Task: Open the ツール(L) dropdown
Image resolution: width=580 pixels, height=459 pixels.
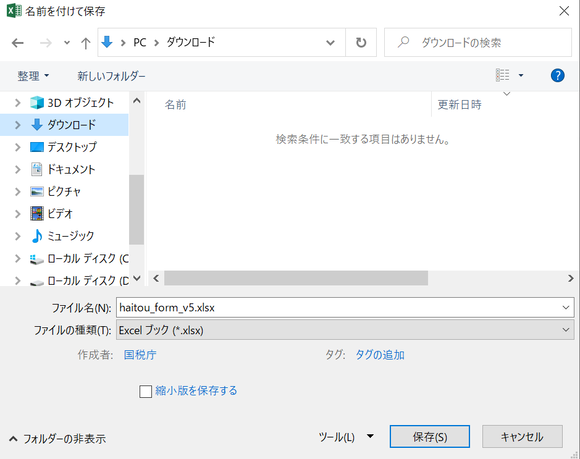Action: tap(346, 437)
